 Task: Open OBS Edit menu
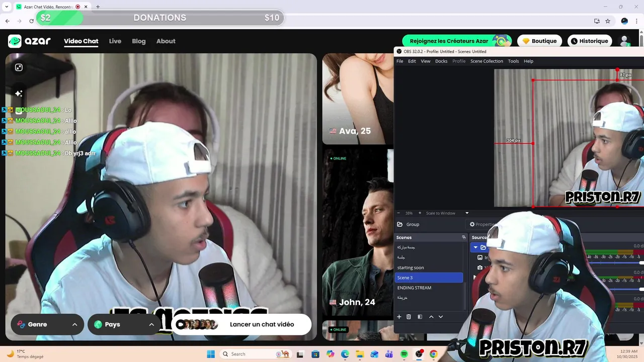tap(412, 61)
